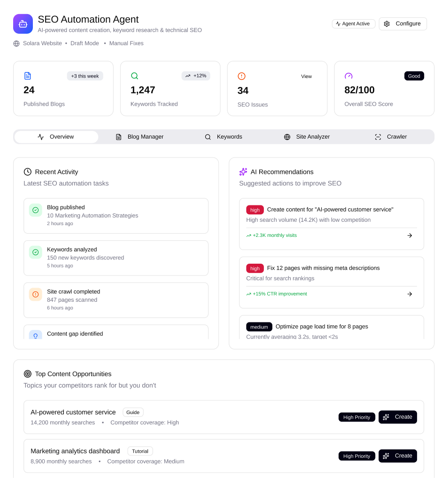Click the magnifier icon on Keywords Tracked card
448x478 pixels.
coord(135,76)
